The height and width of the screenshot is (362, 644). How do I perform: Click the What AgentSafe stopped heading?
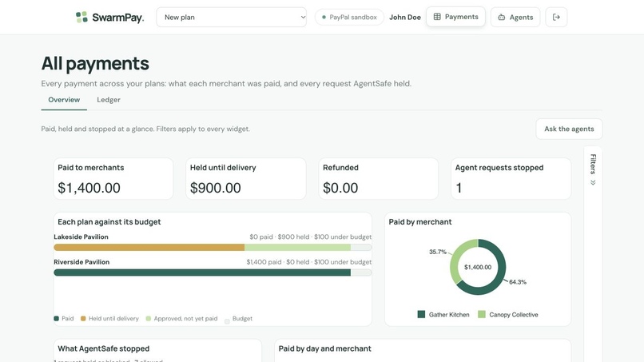[104, 348]
